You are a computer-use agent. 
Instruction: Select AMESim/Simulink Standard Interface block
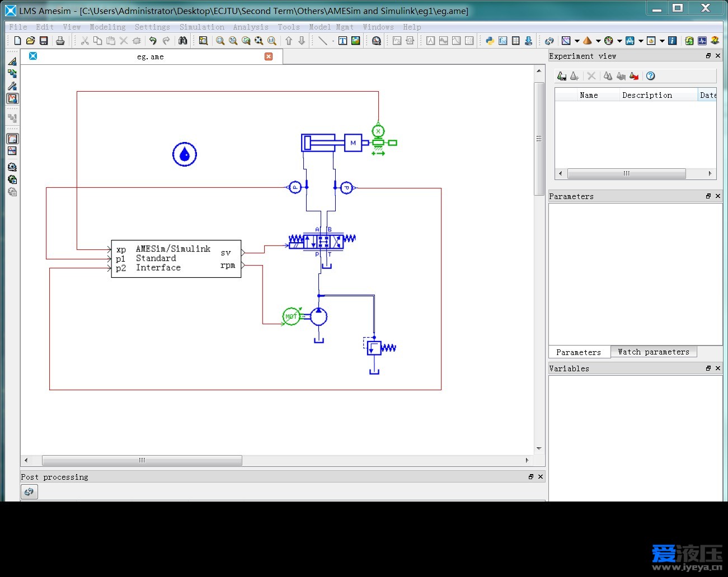(176, 259)
